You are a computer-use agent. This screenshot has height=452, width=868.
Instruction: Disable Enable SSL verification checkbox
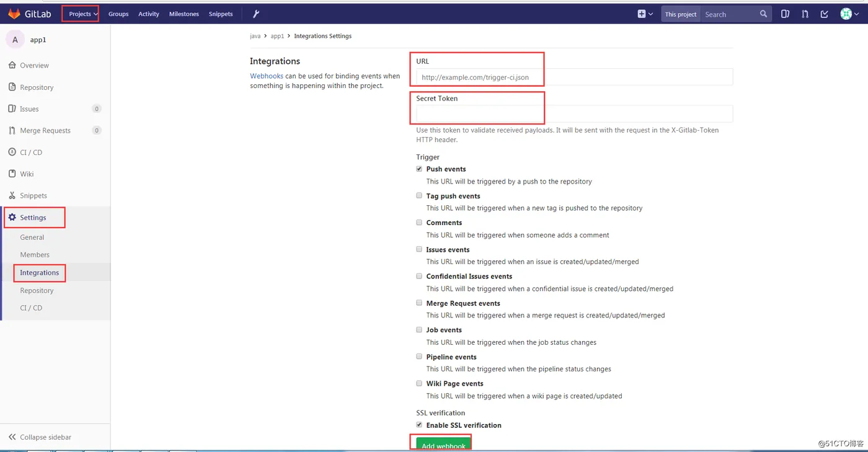coord(419,425)
